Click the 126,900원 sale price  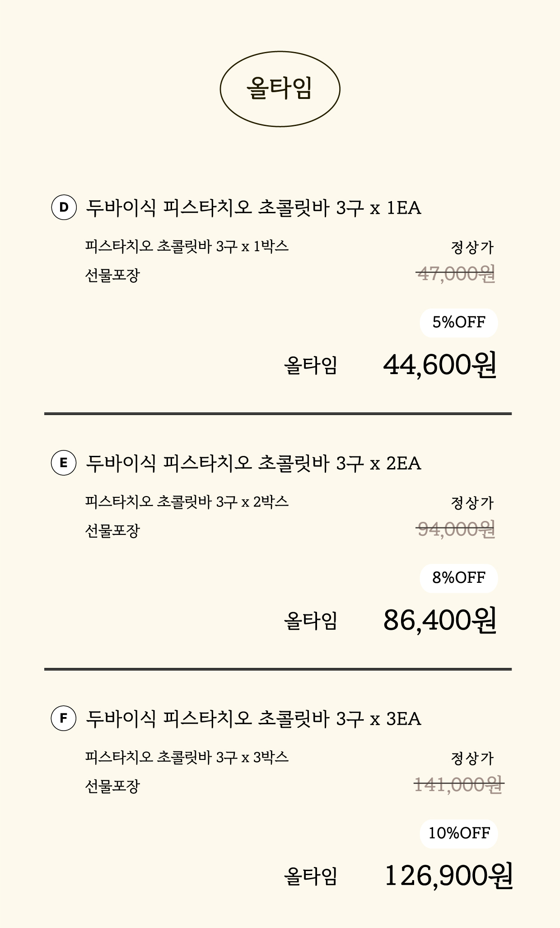tap(448, 876)
